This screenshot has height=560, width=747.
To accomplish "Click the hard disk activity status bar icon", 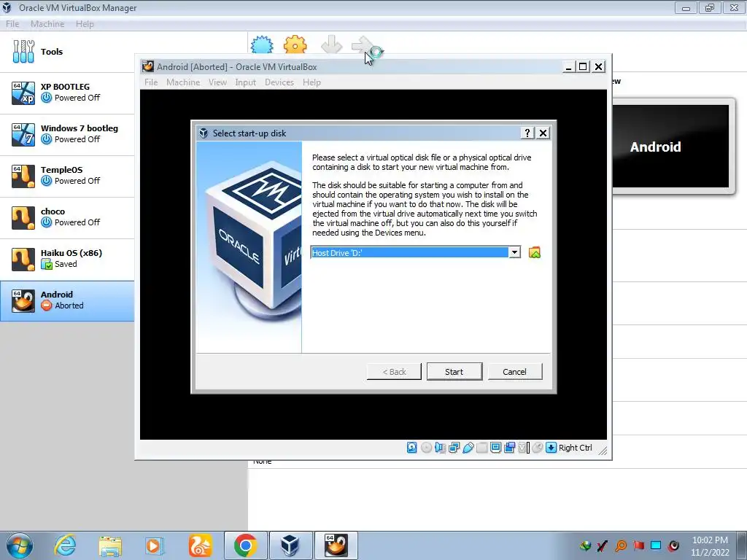I will click(x=412, y=448).
